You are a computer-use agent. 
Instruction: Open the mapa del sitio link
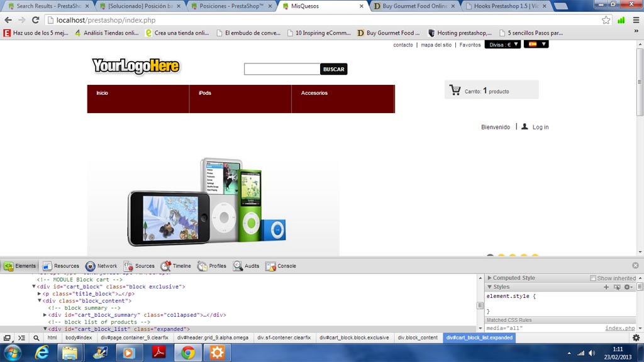pos(436,45)
